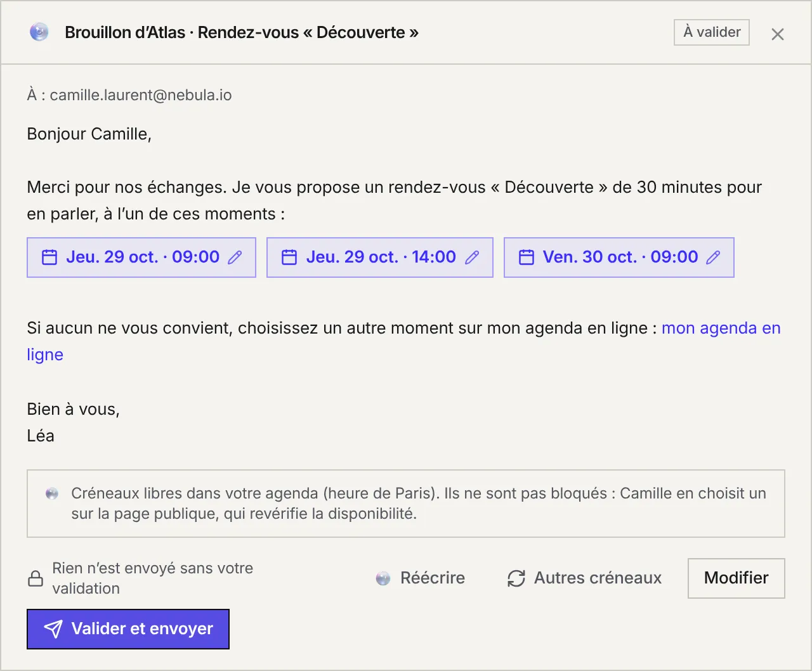Click the recipient camille.laurent@nebula.io
Viewport: 812px width, 671px height.
click(x=141, y=95)
